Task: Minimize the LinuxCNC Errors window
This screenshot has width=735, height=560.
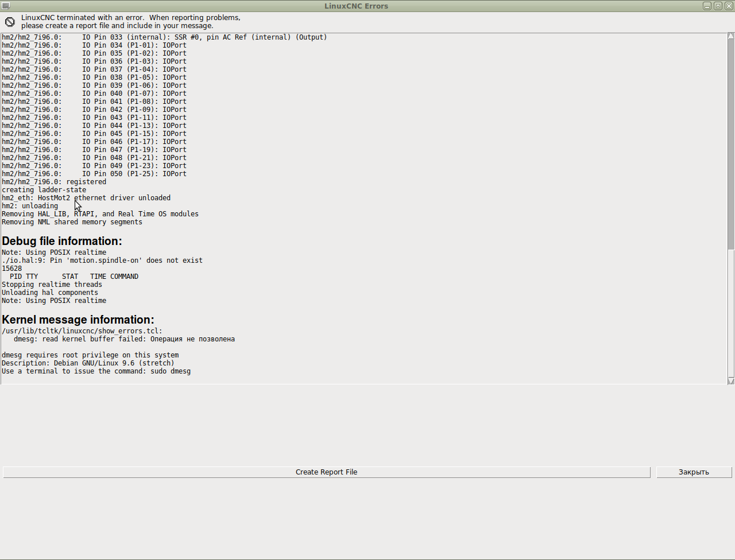Action: [x=707, y=6]
